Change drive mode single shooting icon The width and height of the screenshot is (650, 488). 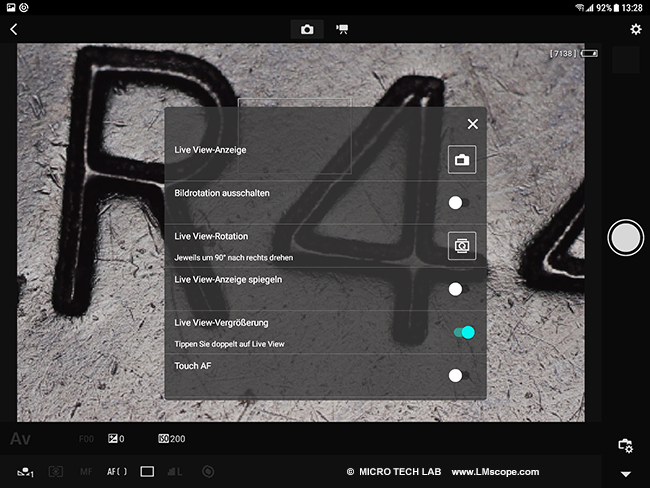tap(147, 471)
